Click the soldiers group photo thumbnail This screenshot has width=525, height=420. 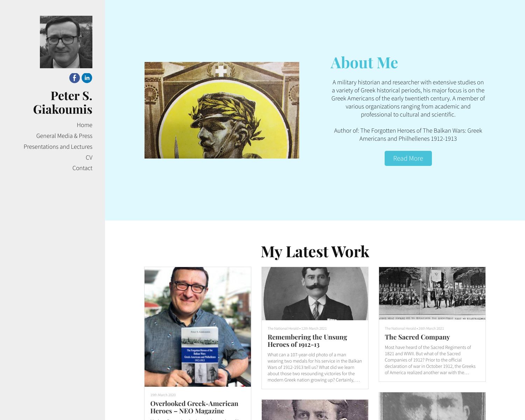pos(432,294)
